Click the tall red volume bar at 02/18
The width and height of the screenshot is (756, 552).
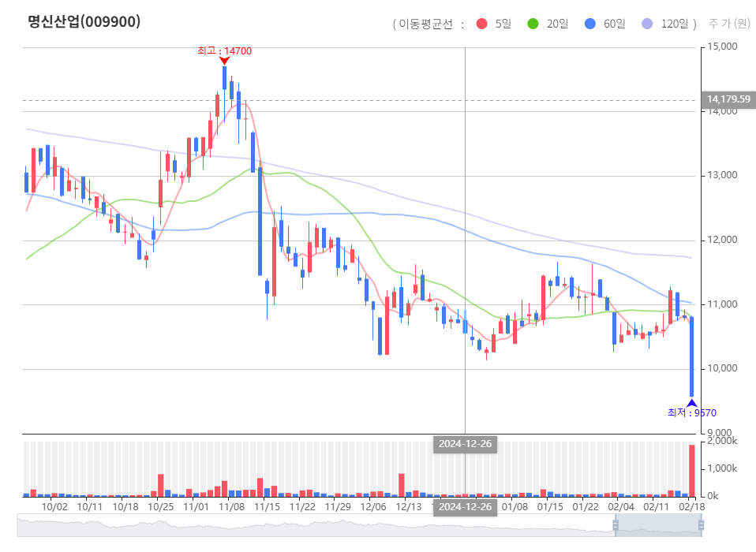[692, 471]
